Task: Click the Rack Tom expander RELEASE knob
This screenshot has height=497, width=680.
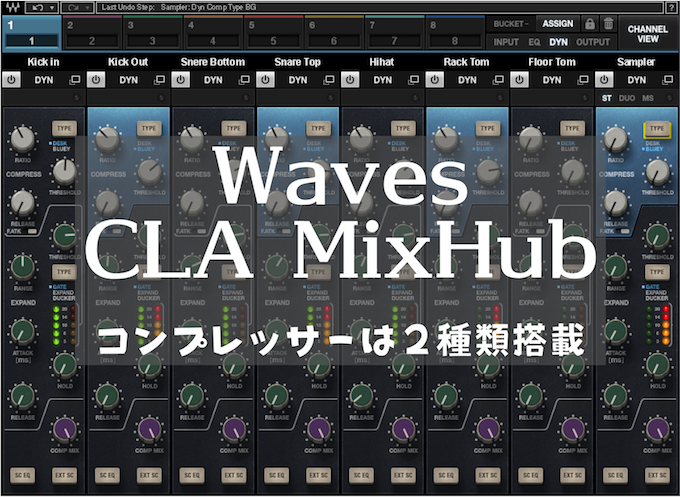Action: coord(446,397)
